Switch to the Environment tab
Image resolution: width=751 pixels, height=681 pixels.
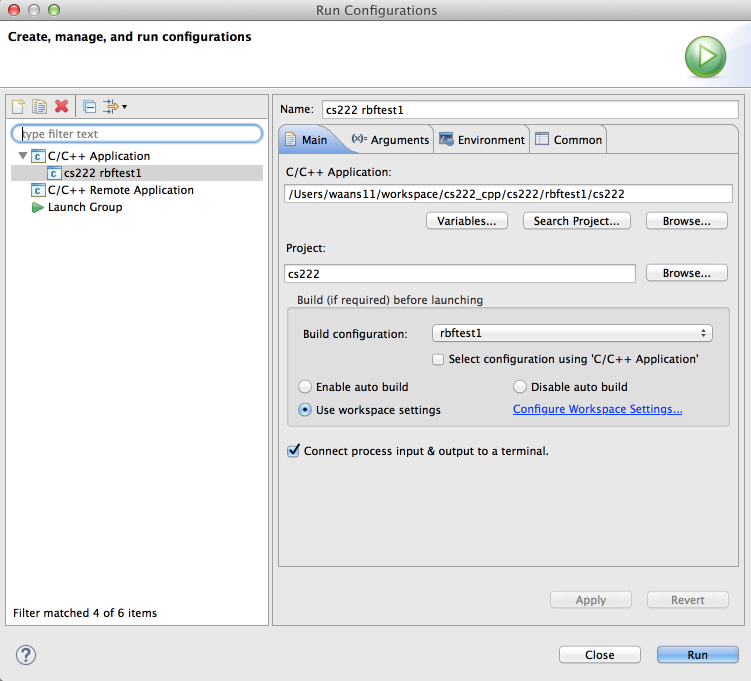(482, 140)
